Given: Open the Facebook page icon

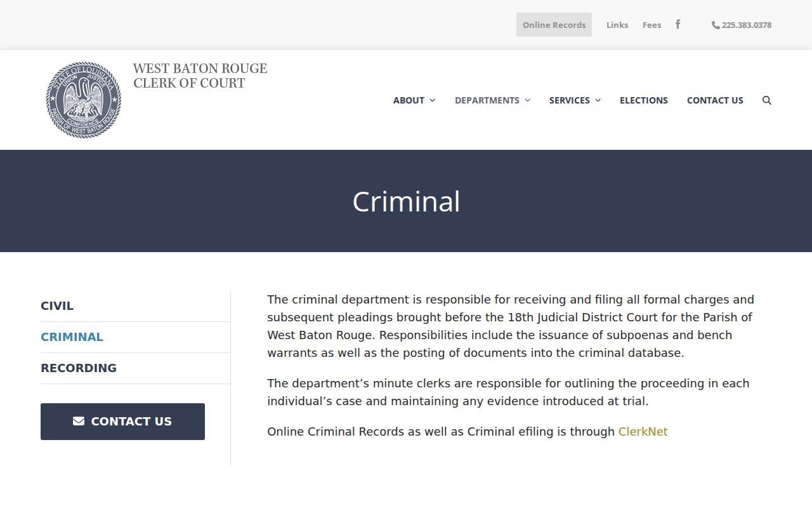Looking at the screenshot, I should 678,24.
